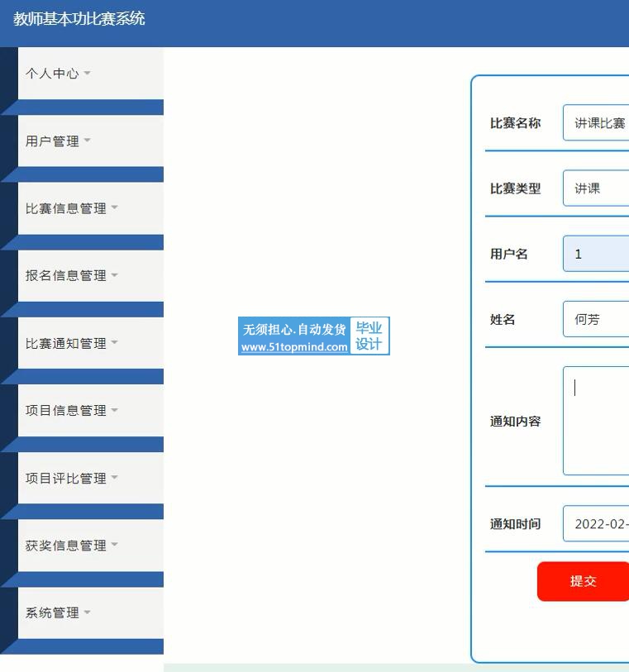The image size is (629, 672).
Task: Click inside the 通知内容 text area
Action: pos(596,421)
